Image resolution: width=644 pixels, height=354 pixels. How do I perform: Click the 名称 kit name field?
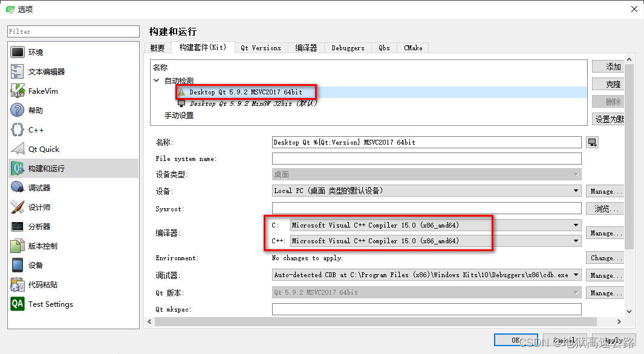pos(427,142)
